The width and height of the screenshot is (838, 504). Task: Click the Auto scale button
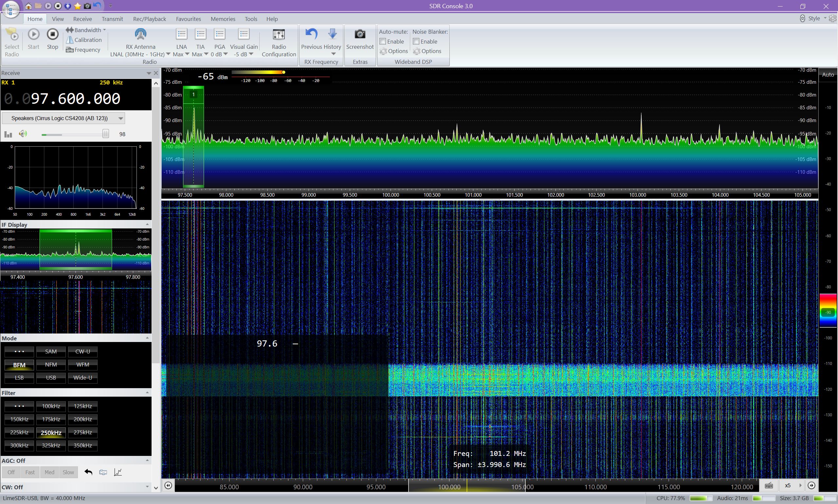click(x=828, y=75)
